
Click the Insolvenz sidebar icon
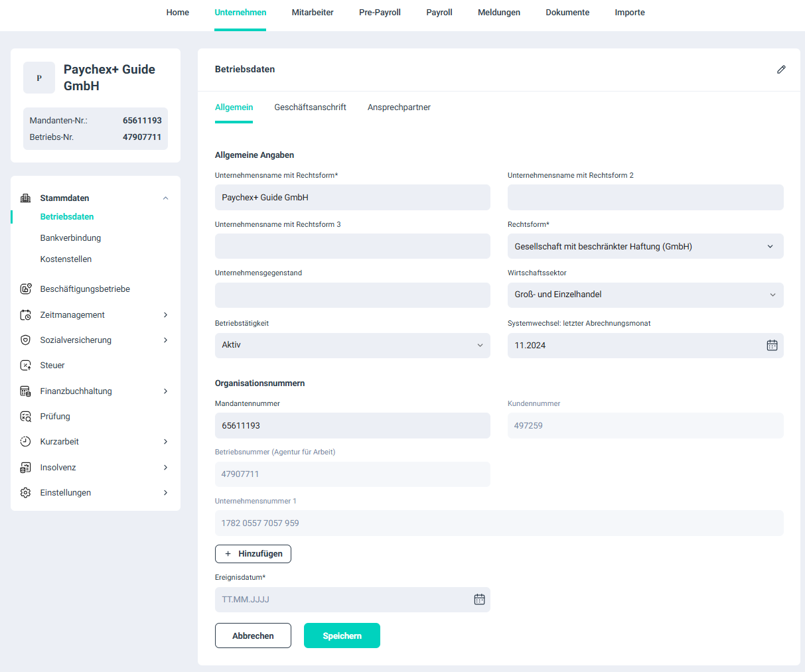pos(26,468)
